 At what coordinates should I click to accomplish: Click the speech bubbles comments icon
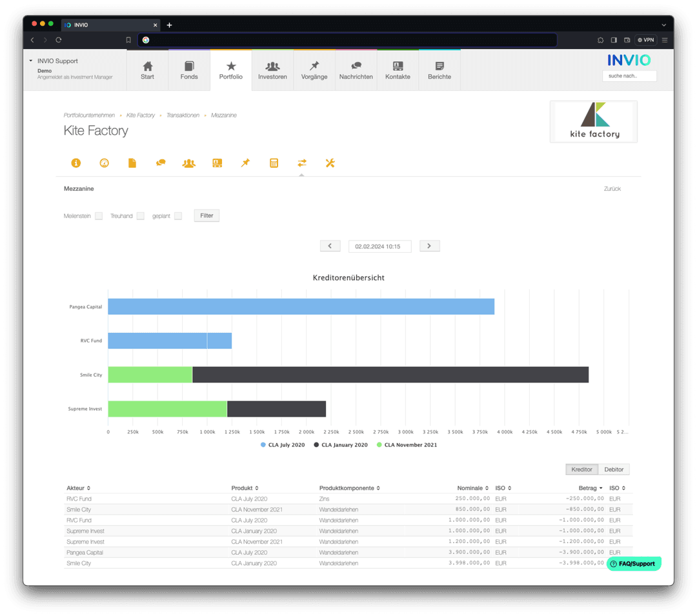click(x=161, y=163)
